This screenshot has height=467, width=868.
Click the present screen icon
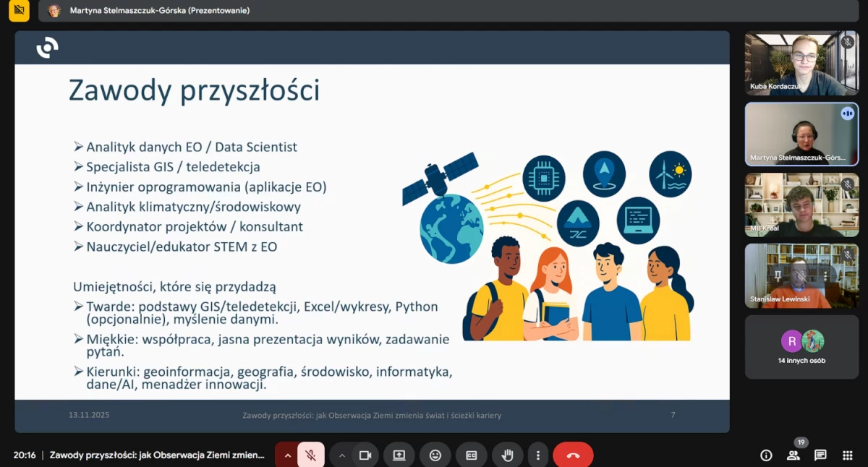pyautogui.click(x=399, y=455)
